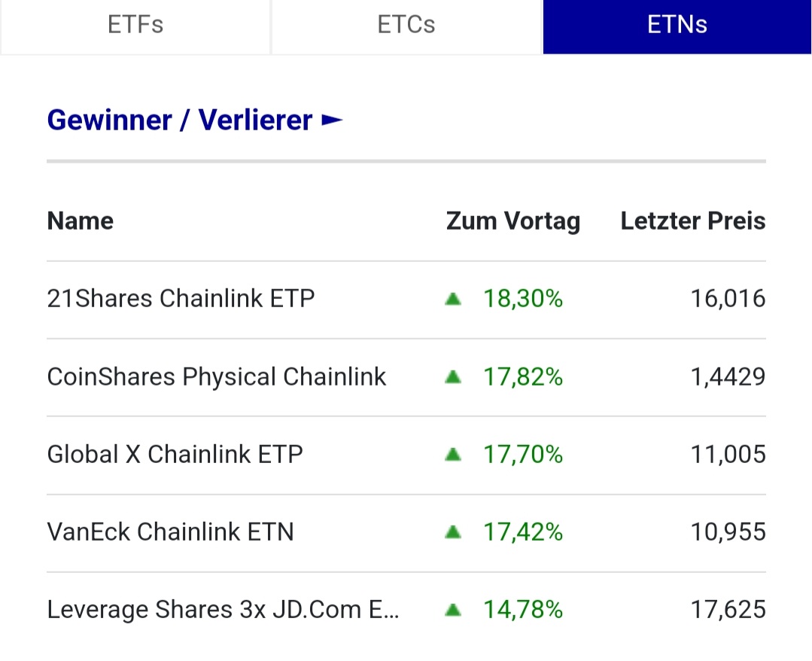Image resolution: width=812 pixels, height=661 pixels.
Task: Click arrow icon beside Gewinner / Verlierer
Action: coord(332,120)
